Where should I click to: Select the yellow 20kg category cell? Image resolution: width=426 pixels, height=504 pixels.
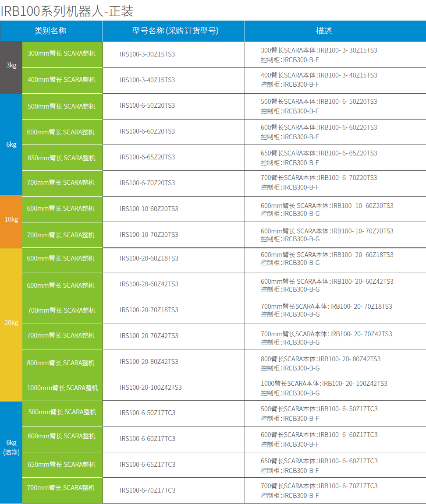point(11,324)
